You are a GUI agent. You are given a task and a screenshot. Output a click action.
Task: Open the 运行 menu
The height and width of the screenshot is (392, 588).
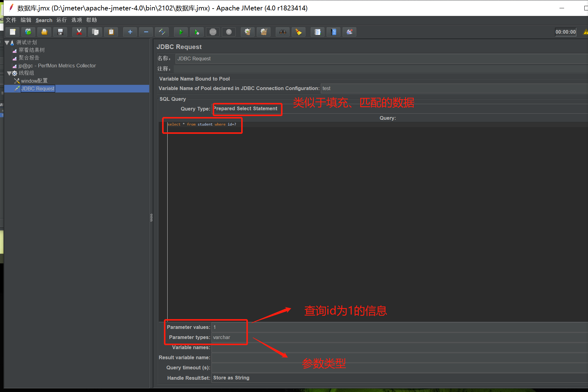pos(62,20)
